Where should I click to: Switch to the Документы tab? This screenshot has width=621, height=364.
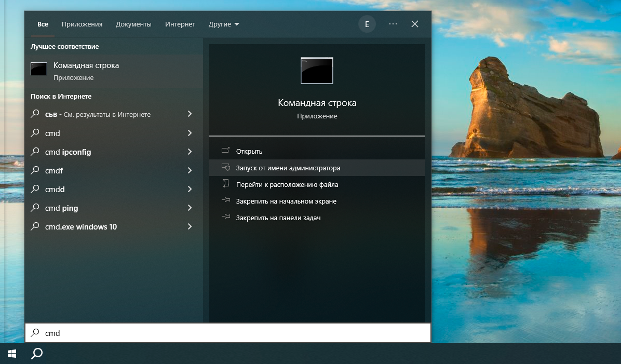133,24
